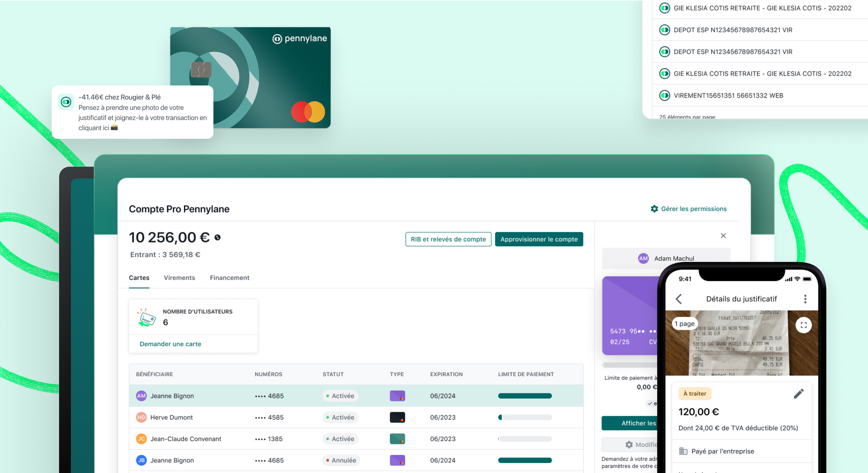This screenshot has height=473, width=868.
Task: Click the Mastercard logo on the green card
Action: (308, 112)
